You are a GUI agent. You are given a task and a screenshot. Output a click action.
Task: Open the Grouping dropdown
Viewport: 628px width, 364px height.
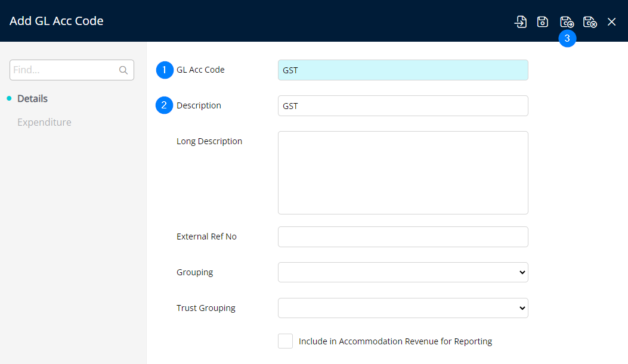(403, 272)
